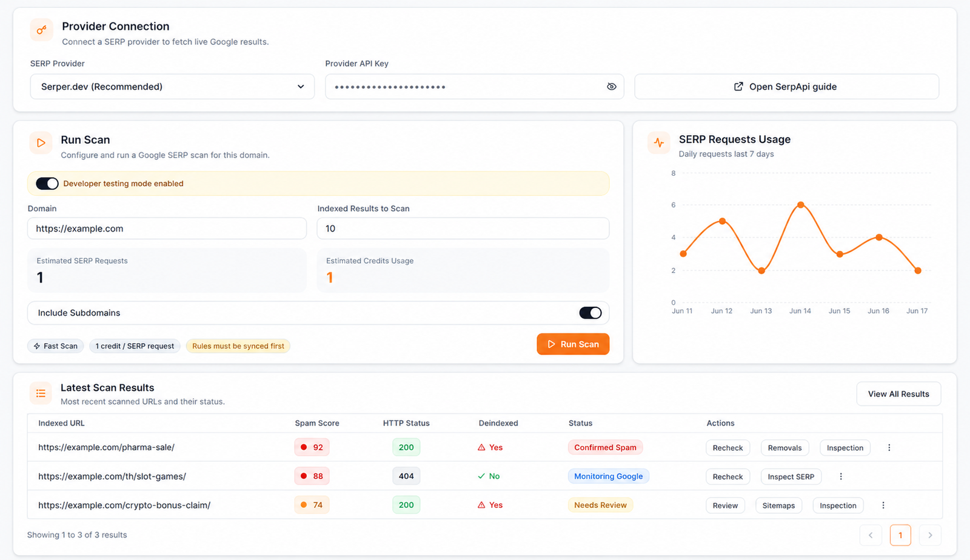Start the scan with Run Scan button
This screenshot has height=560, width=970.
click(573, 344)
